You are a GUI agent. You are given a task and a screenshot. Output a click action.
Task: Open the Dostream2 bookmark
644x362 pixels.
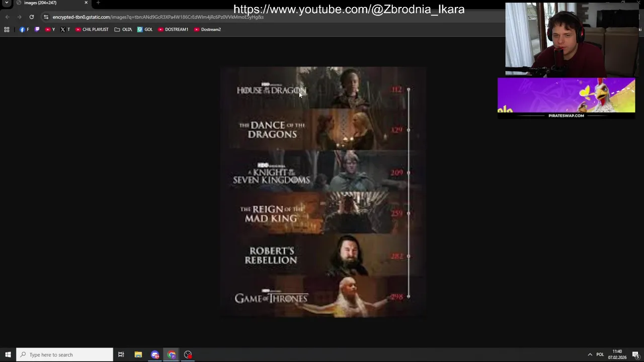tap(207, 29)
